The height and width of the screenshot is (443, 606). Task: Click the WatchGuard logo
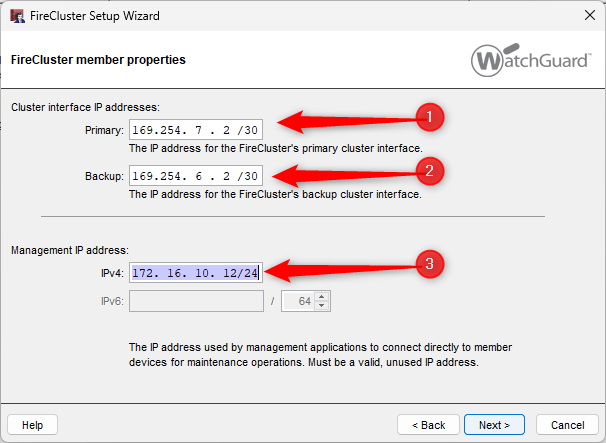531,60
